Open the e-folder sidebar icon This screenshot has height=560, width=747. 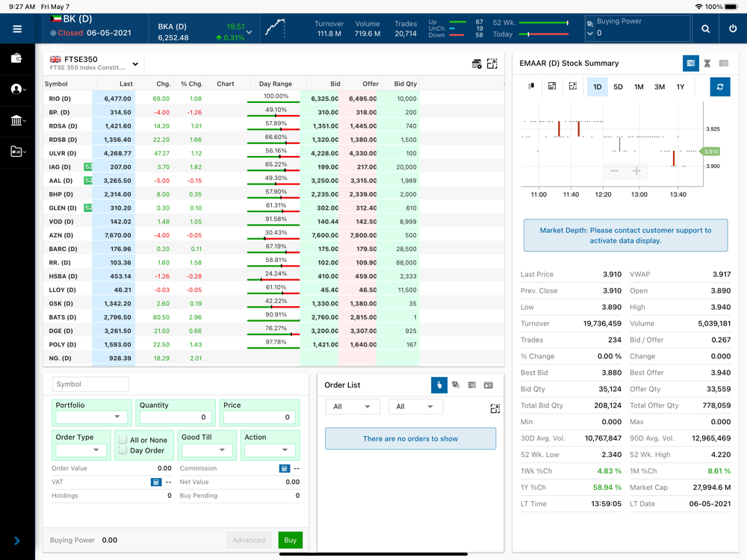(16, 152)
